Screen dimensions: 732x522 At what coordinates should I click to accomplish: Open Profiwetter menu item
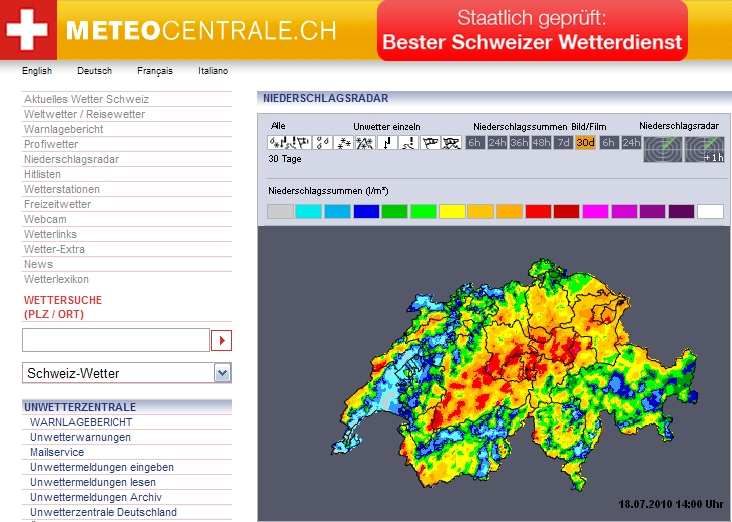pos(51,144)
